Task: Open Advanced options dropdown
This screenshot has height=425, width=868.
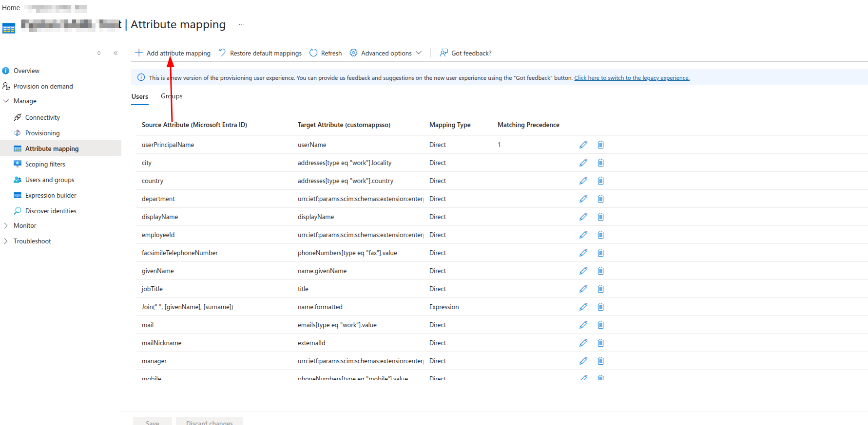Action: click(x=386, y=53)
